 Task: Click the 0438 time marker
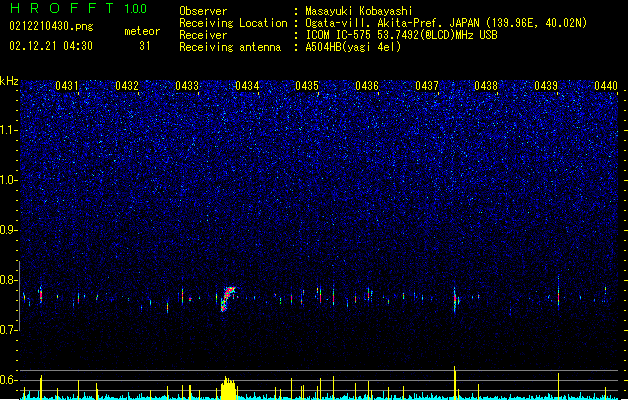pyautogui.click(x=486, y=86)
